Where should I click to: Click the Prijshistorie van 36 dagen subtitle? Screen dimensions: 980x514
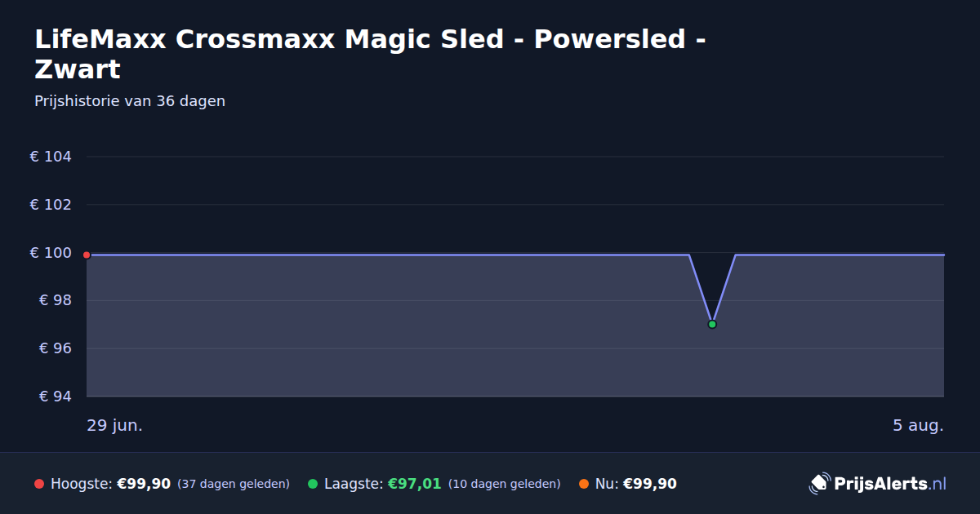point(130,101)
